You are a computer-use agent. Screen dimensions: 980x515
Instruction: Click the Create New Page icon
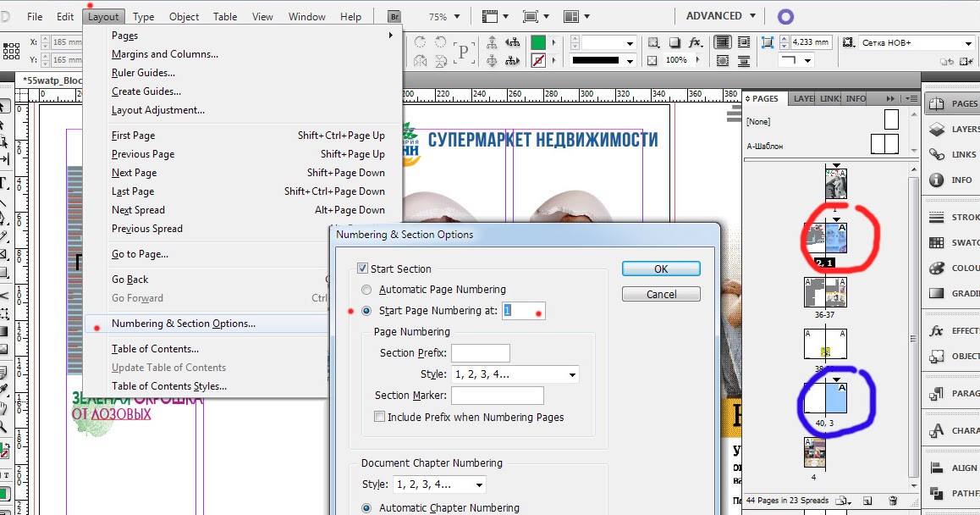pyautogui.click(x=867, y=501)
